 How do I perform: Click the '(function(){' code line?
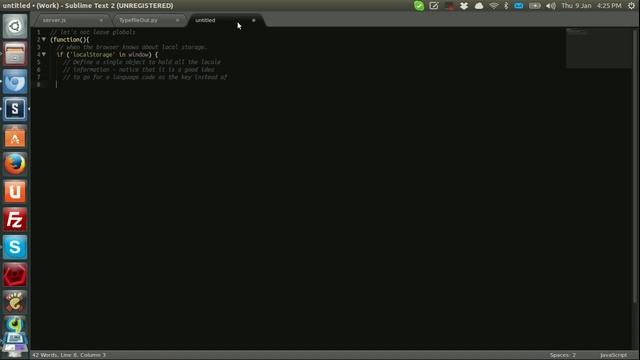[x=69, y=40]
